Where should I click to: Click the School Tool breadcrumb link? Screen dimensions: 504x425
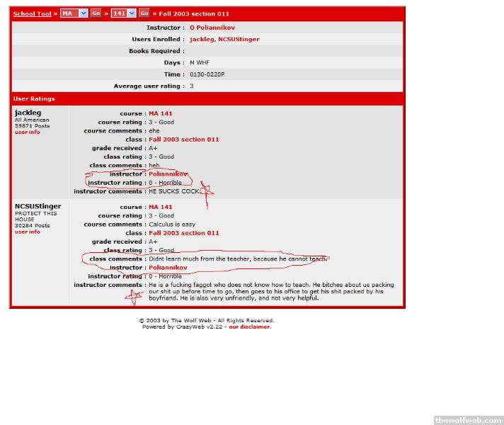[x=32, y=13]
